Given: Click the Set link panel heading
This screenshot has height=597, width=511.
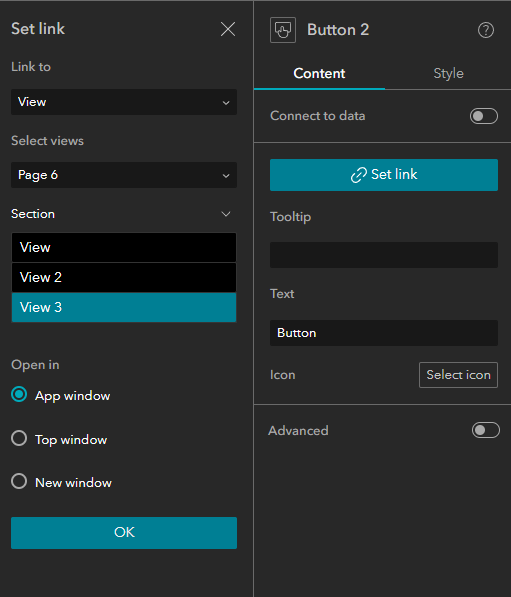Looking at the screenshot, I should (38, 29).
